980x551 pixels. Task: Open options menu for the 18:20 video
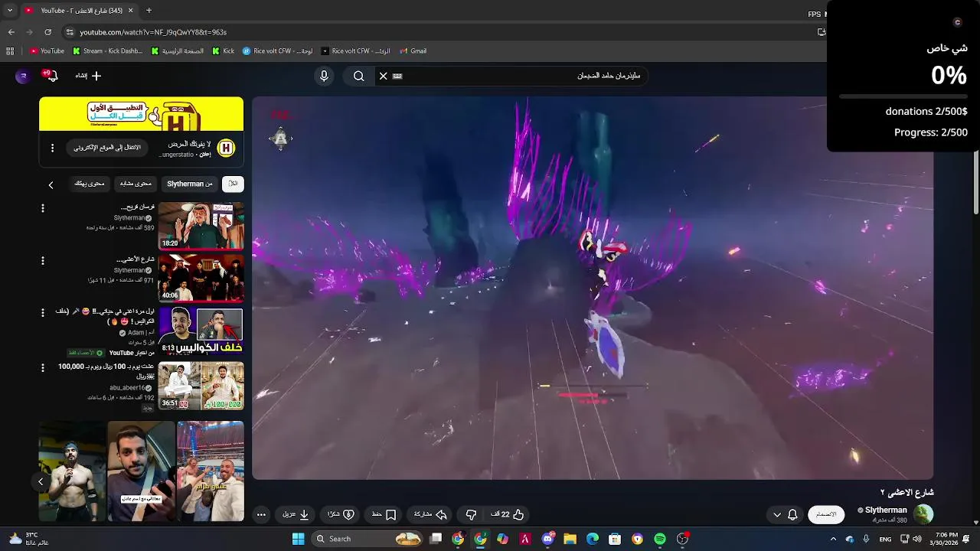pyautogui.click(x=43, y=208)
